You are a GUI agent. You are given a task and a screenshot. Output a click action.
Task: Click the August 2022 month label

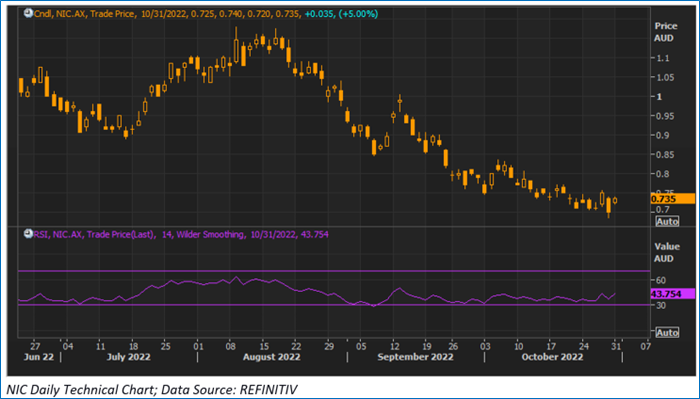(x=271, y=357)
